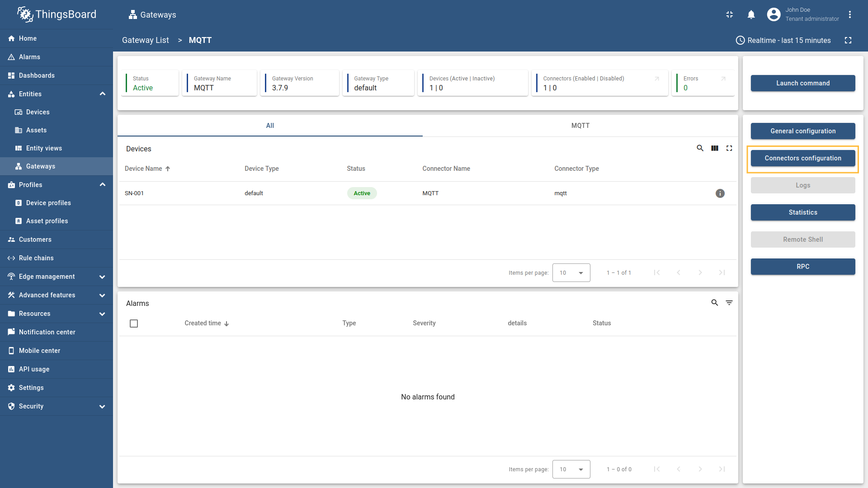Expand the Devices table to fullscreen

pyautogui.click(x=729, y=148)
